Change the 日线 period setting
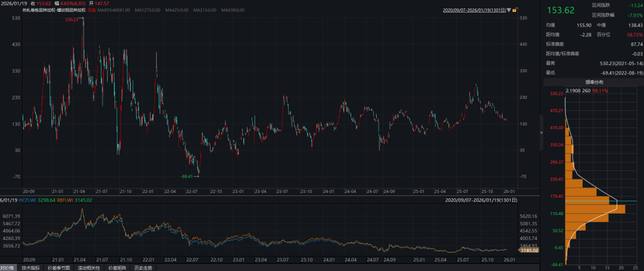 (x=91, y=11)
